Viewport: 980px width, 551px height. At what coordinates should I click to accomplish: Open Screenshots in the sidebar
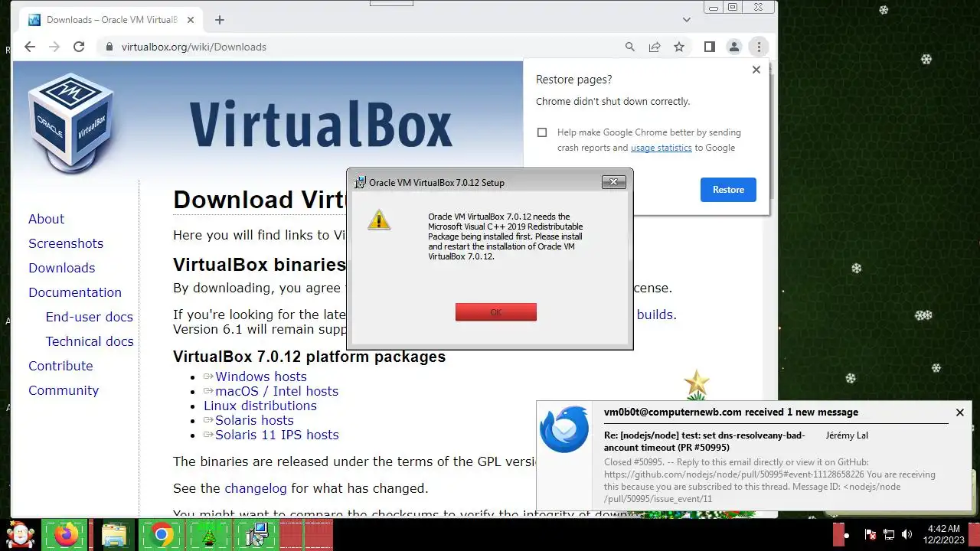pos(66,243)
